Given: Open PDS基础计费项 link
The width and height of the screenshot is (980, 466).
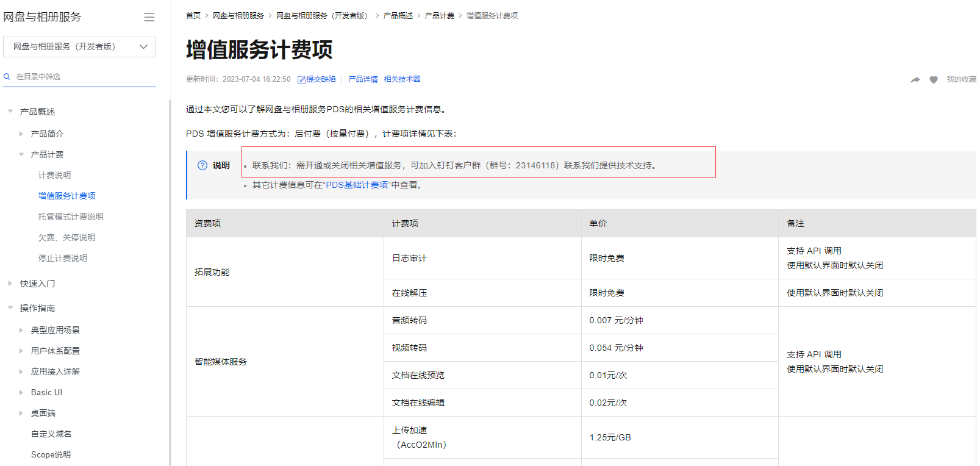Looking at the screenshot, I should point(357,185).
